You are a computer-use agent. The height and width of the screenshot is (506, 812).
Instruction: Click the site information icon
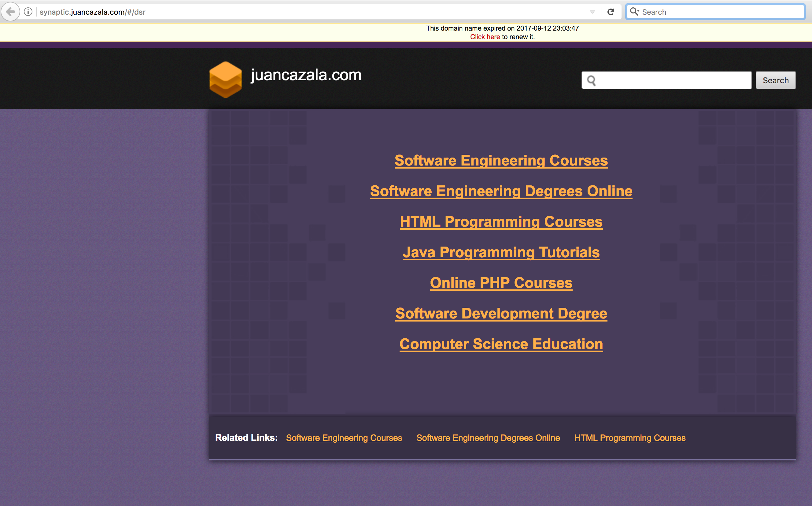(28, 12)
